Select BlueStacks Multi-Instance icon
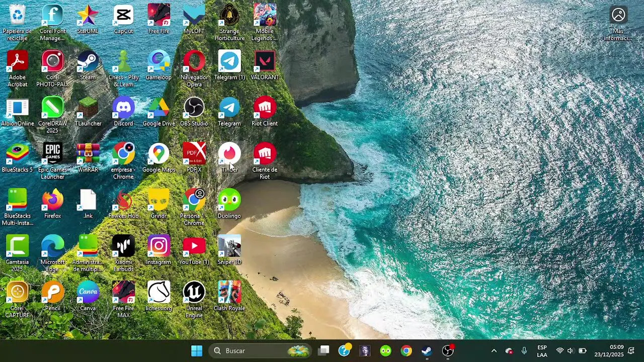 point(18,208)
